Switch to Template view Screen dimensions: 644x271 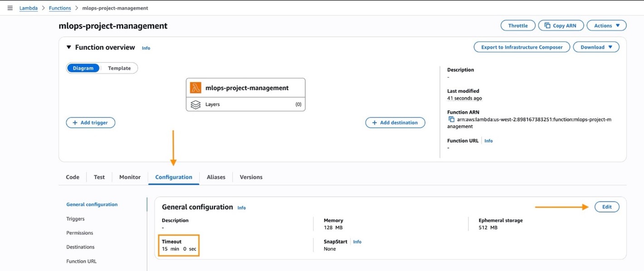click(x=119, y=68)
